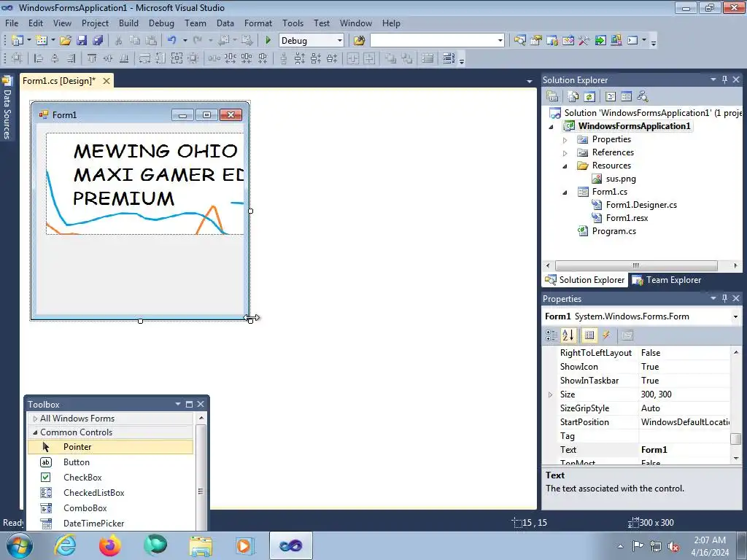Switch to the Team Explorer tab

(667, 280)
